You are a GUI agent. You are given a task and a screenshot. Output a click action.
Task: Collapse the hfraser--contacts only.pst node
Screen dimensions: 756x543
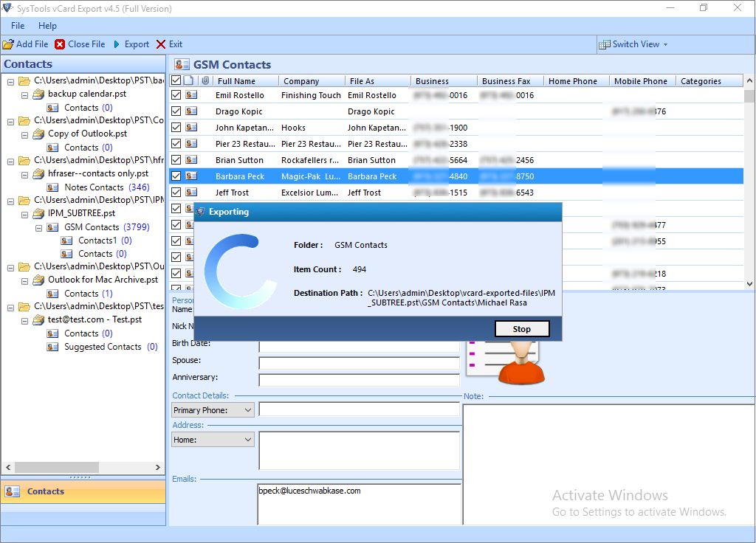point(24,175)
